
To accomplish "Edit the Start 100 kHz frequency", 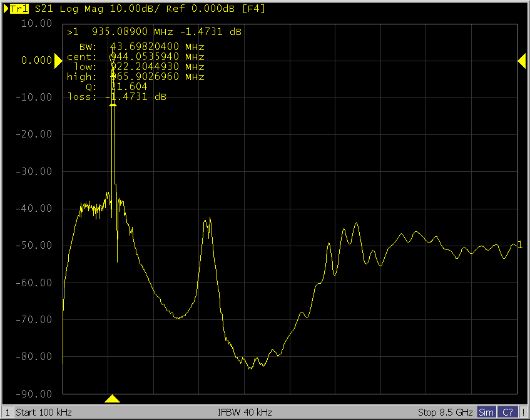I will (44, 412).
